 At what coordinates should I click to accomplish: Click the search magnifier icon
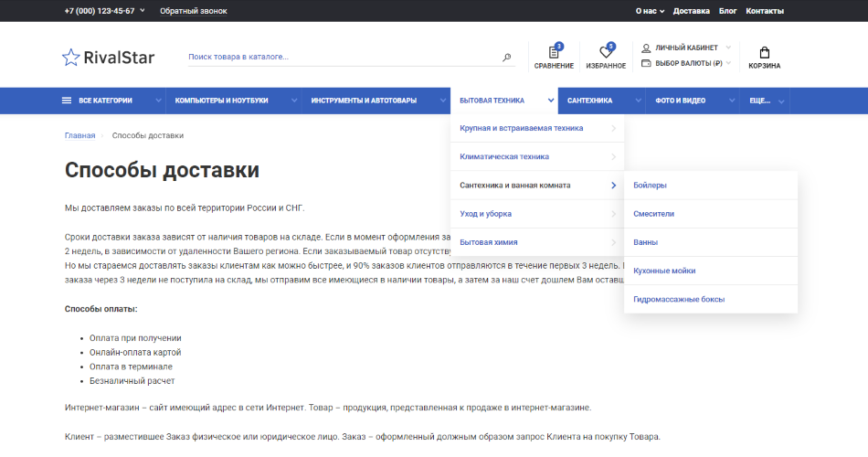506,57
